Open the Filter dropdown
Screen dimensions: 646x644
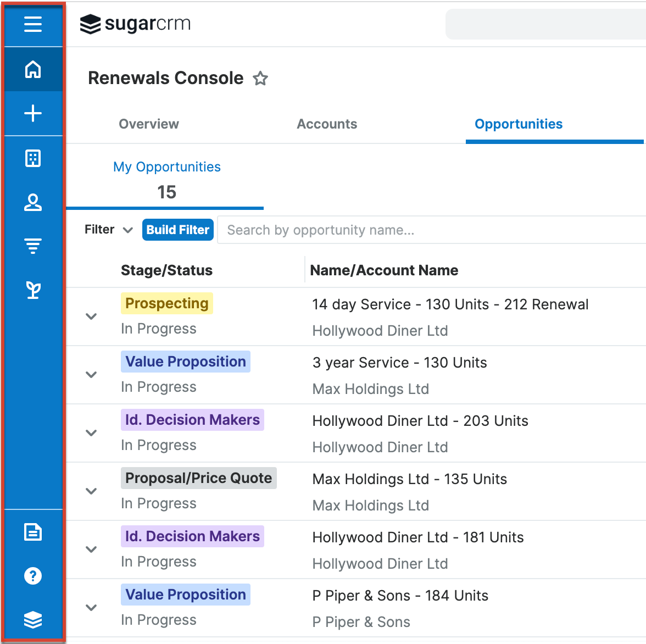coord(109,230)
